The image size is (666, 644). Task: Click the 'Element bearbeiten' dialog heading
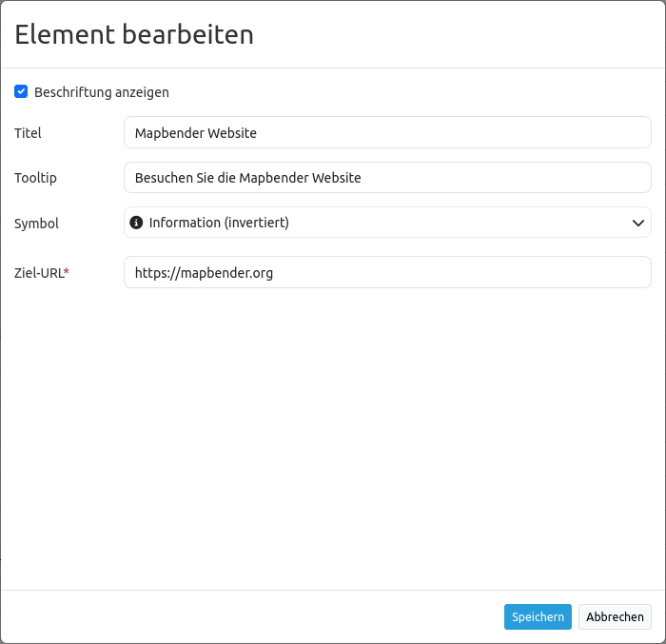coord(134,35)
